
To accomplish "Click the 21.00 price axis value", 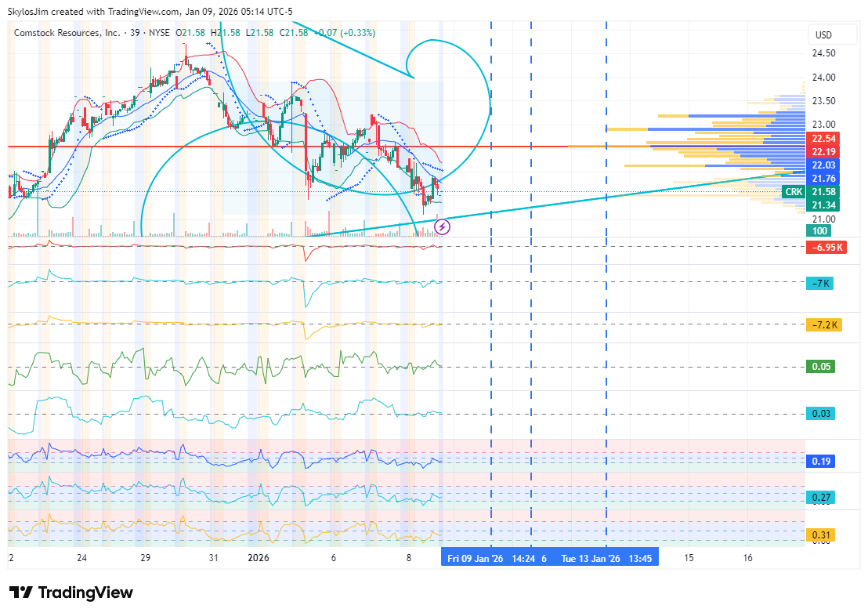I will pyautogui.click(x=823, y=219).
